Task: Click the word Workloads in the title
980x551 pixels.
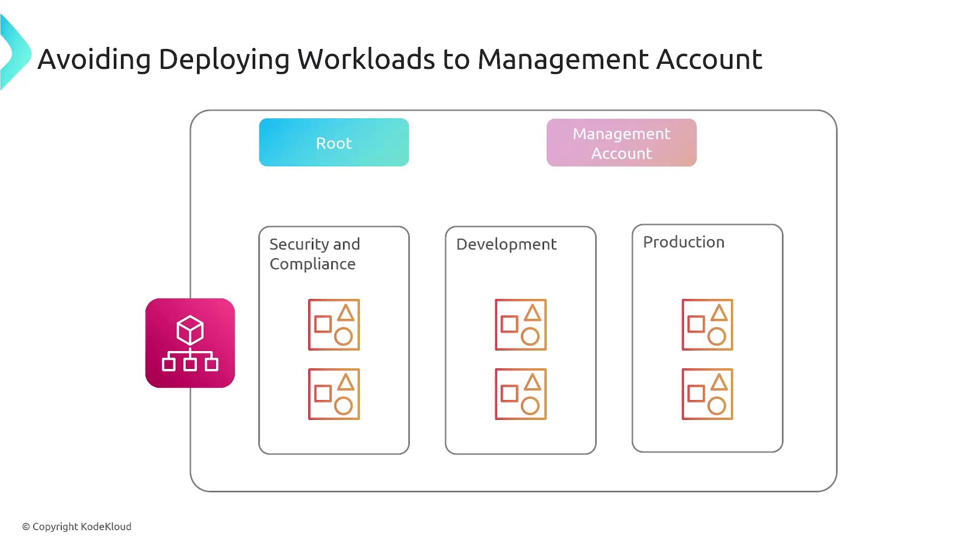Action: (x=366, y=59)
